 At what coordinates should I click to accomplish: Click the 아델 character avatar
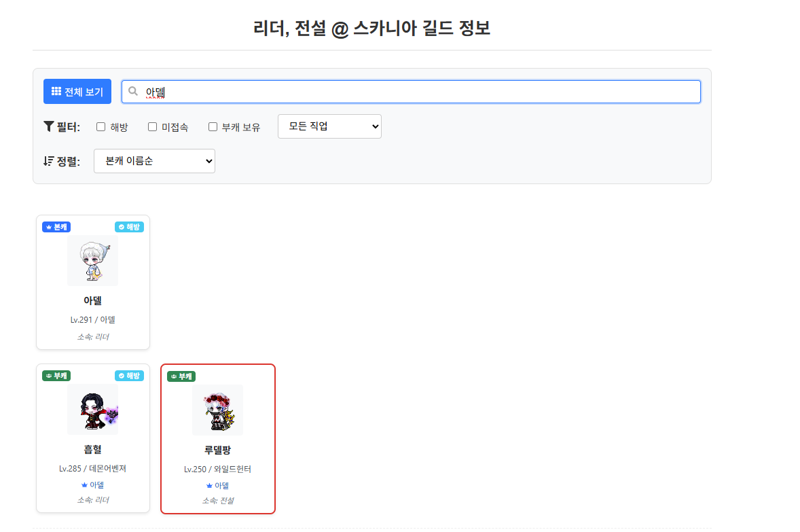(93, 261)
